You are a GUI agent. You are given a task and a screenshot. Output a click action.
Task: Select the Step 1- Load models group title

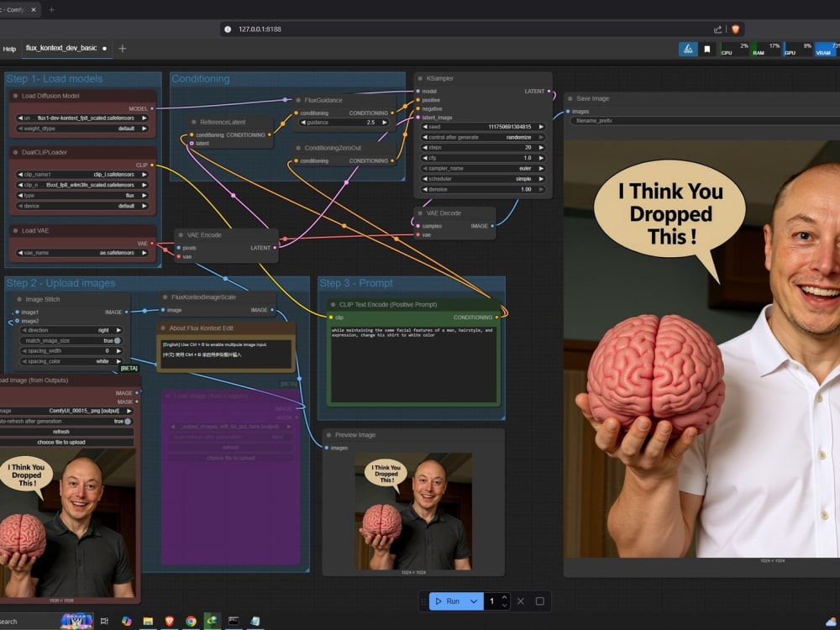pos(54,79)
